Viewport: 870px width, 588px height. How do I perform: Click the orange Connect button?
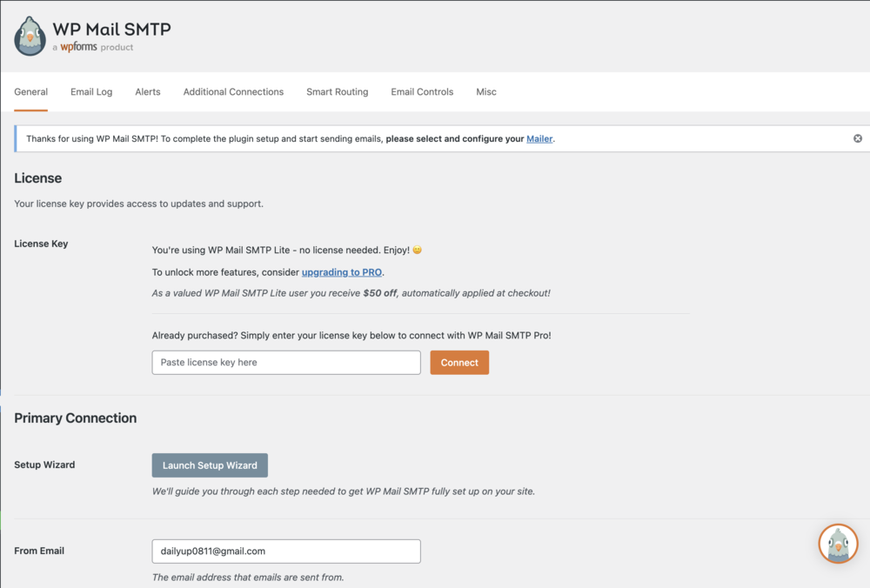459,362
